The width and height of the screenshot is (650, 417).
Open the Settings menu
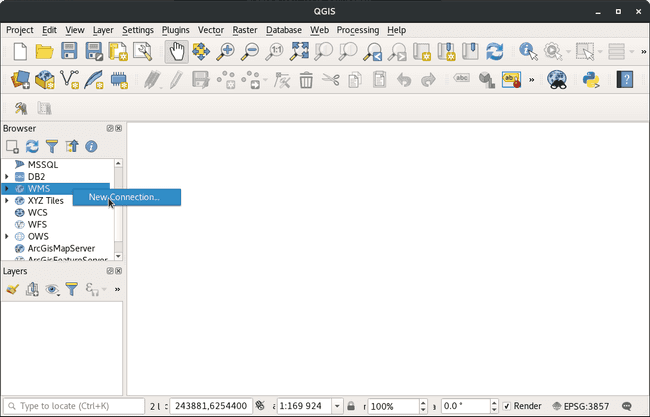[138, 30]
